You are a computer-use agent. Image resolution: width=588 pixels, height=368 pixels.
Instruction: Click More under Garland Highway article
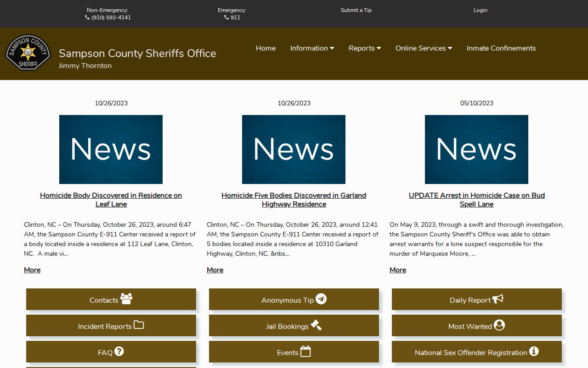pos(215,270)
